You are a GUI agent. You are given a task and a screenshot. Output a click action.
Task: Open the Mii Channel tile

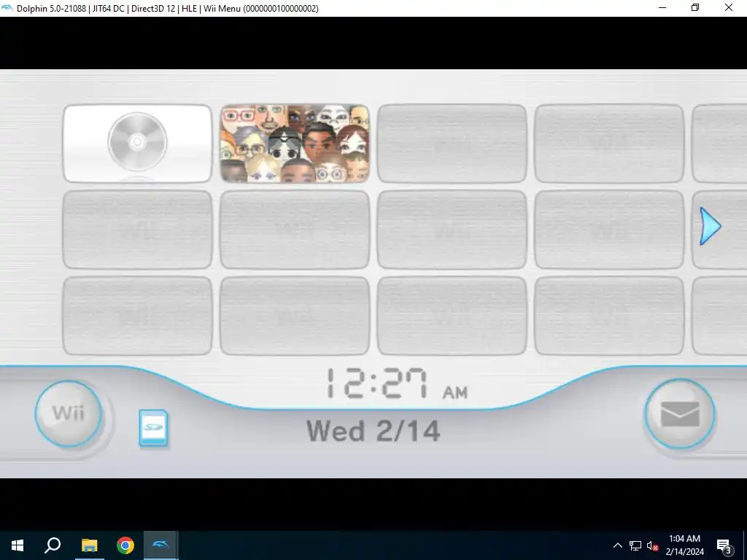[x=295, y=144]
